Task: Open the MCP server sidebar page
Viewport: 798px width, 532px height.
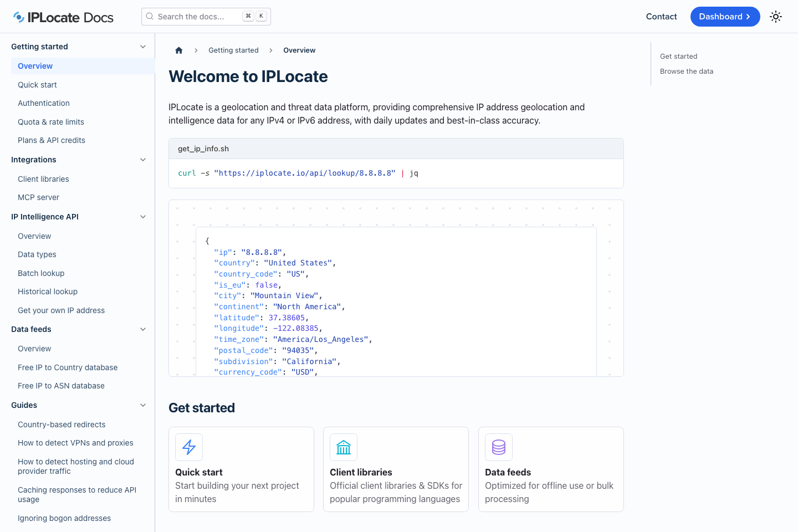Action: pyautogui.click(x=38, y=197)
